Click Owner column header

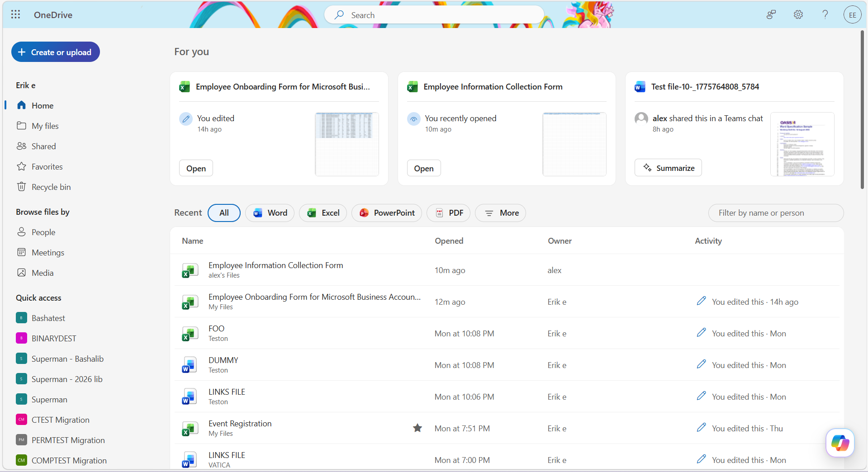point(560,241)
